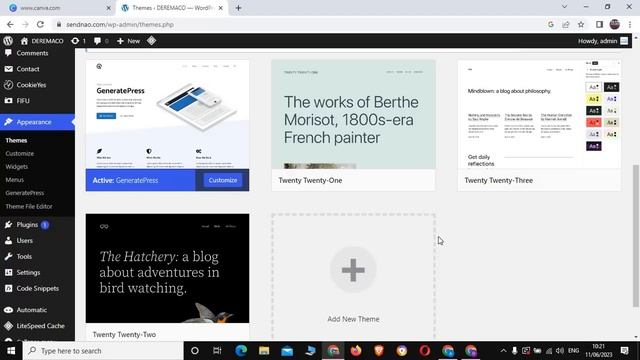
Task: Open the Mail app from the taskbar
Action: tap(287, 351)
